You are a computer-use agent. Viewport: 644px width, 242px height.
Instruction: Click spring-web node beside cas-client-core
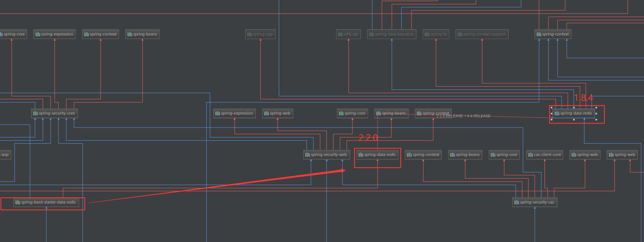[585, 155]
